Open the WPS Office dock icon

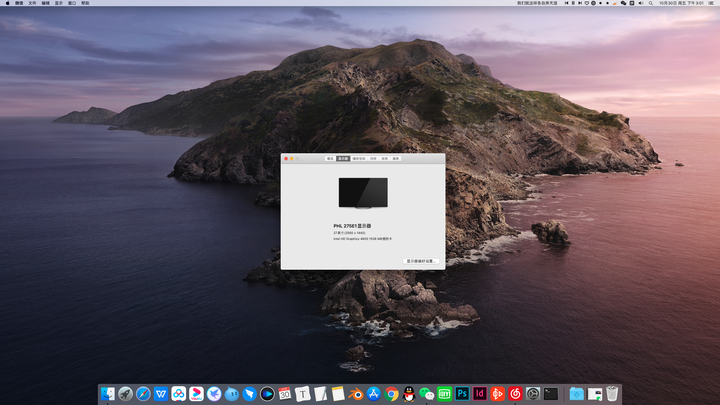(161, 394)
